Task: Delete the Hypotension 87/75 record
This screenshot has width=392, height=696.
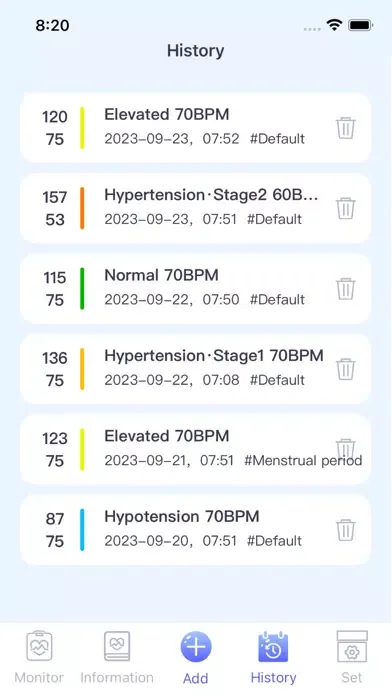Action: click(x=345, y=530)
